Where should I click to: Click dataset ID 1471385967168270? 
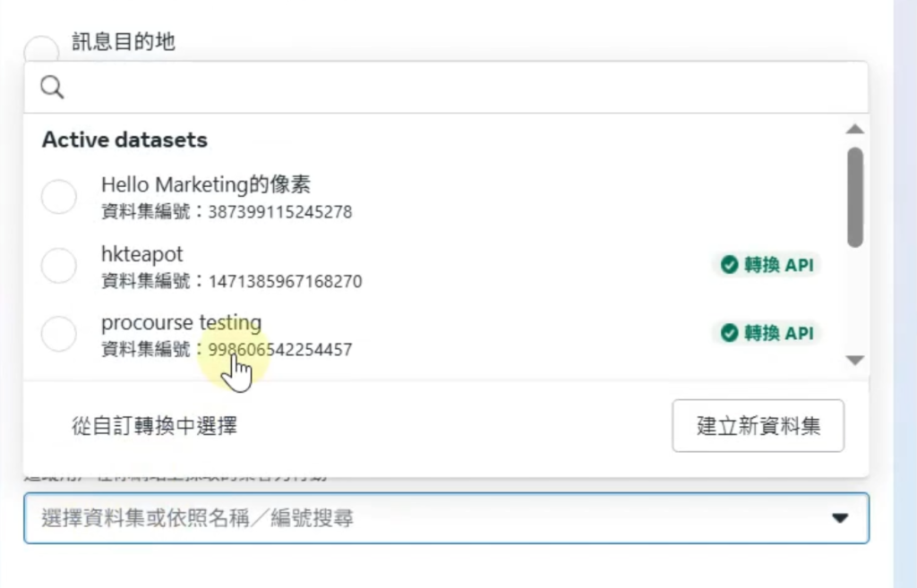[285, 281]
